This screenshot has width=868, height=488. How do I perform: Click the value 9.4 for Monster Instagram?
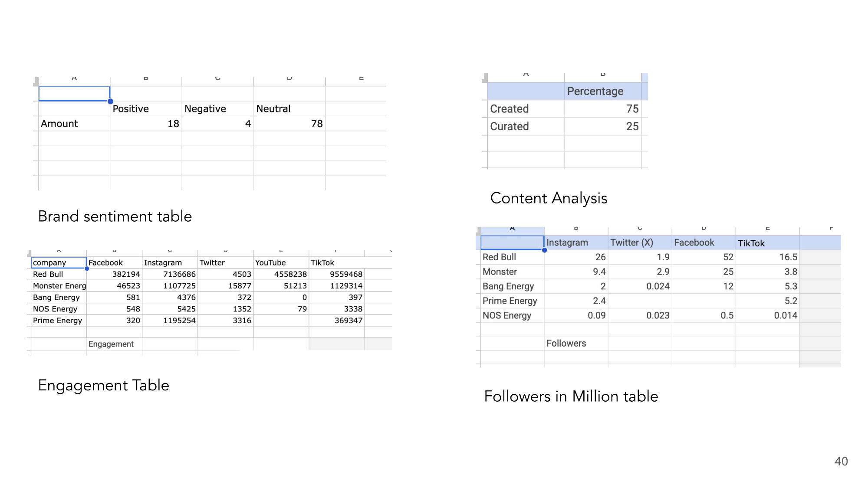pyautogui.click(x=576, y=272)
